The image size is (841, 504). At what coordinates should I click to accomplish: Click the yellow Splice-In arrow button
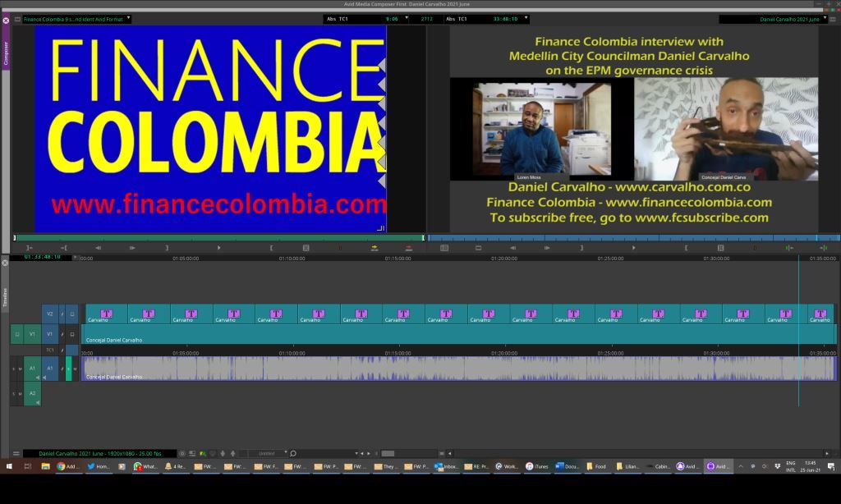[x=375, y=248]
